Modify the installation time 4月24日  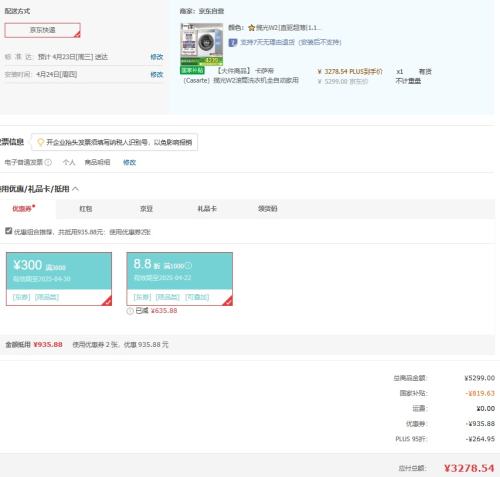[x=156, y=74]
